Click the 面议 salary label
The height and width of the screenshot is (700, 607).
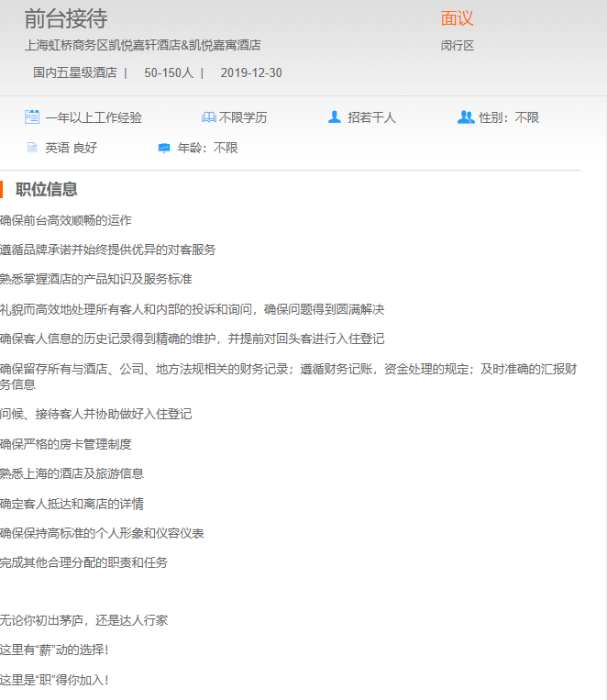point(457,18)
